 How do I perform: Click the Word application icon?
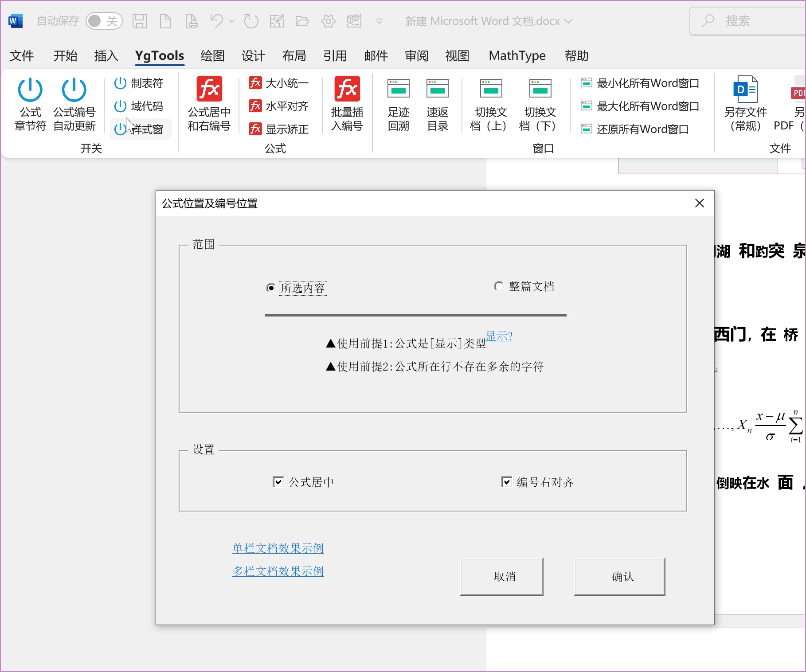16,21
